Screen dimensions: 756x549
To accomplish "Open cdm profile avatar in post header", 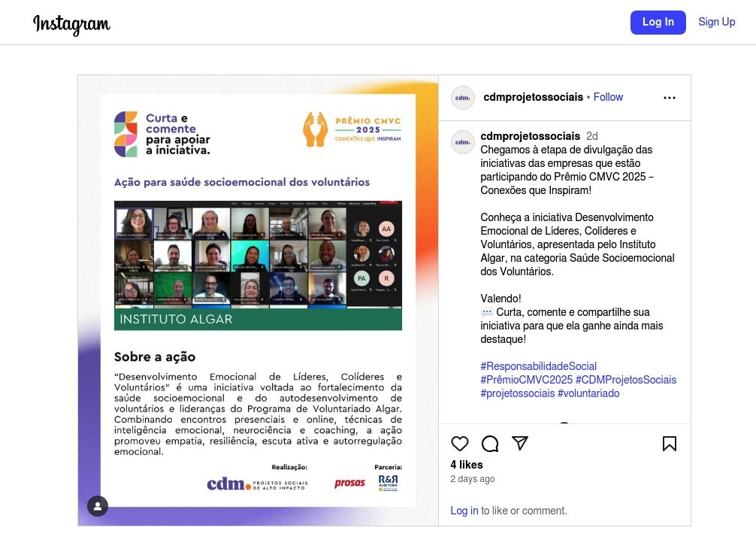I will pos(463,98).
